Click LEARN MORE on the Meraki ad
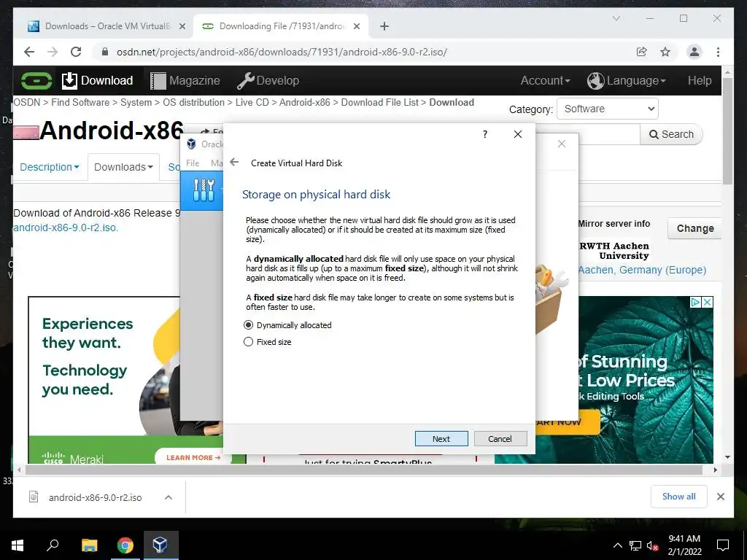The width and height of the screenshot is (747, 560). (x=193, y=457)
